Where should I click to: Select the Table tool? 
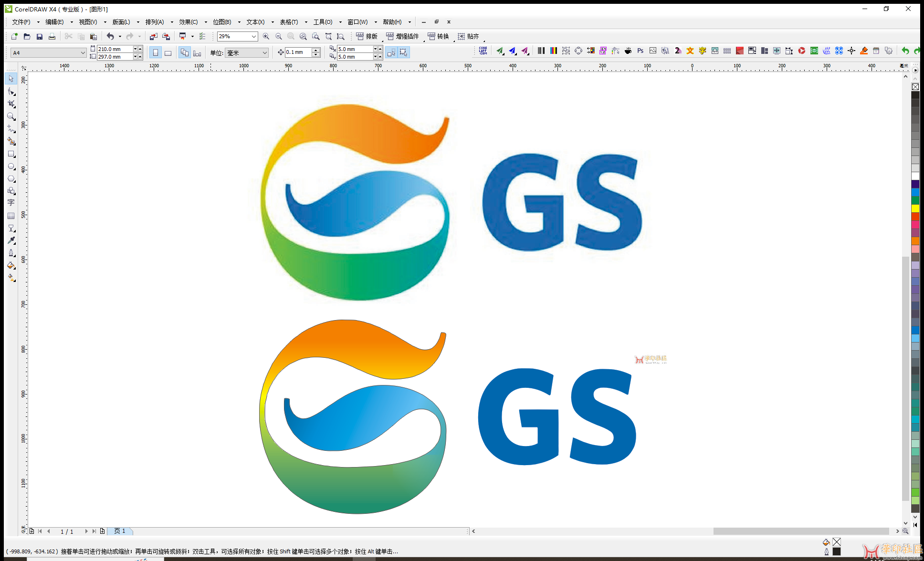pos(11,216)
